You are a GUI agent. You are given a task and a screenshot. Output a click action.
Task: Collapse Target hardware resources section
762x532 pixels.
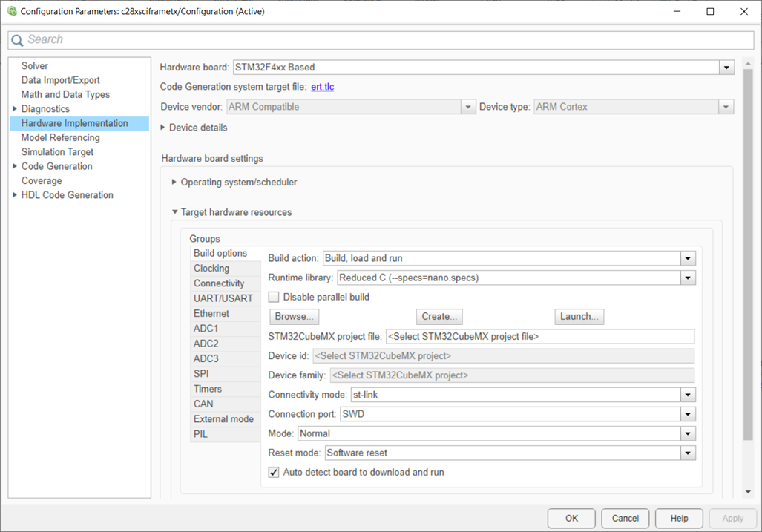[174, 212]
